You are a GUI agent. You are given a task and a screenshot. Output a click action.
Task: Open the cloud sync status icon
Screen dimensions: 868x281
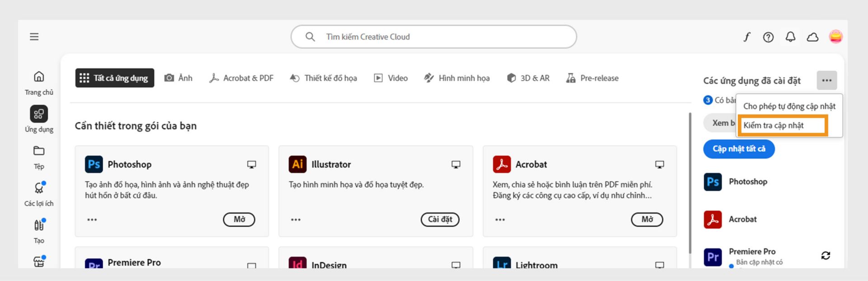[x=812, y=37]
